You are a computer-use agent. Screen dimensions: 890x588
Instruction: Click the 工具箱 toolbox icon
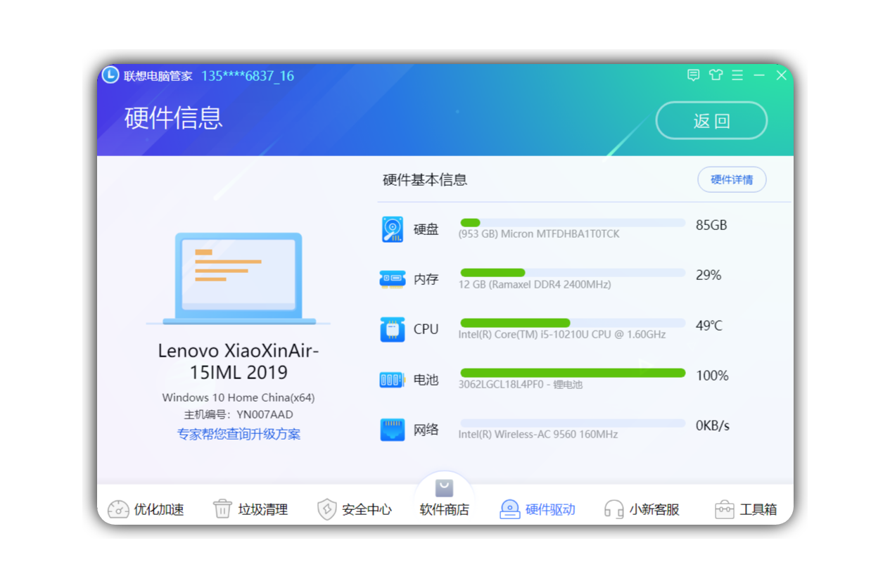click(725, 509)
